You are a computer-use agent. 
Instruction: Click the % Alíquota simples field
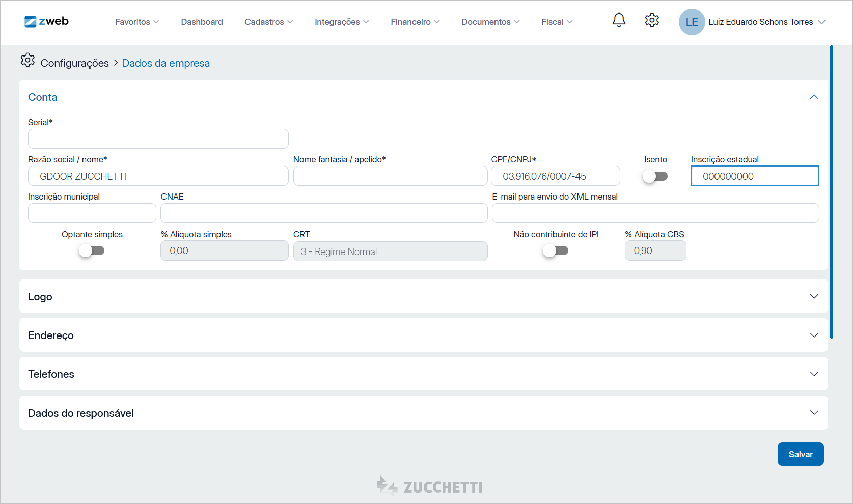[225, 250]
